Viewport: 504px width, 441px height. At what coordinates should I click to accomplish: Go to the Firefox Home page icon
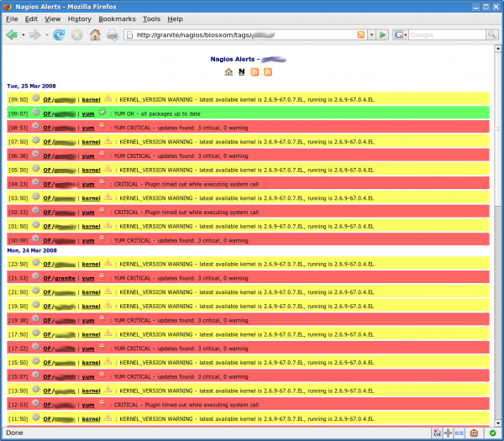(95, 35)
